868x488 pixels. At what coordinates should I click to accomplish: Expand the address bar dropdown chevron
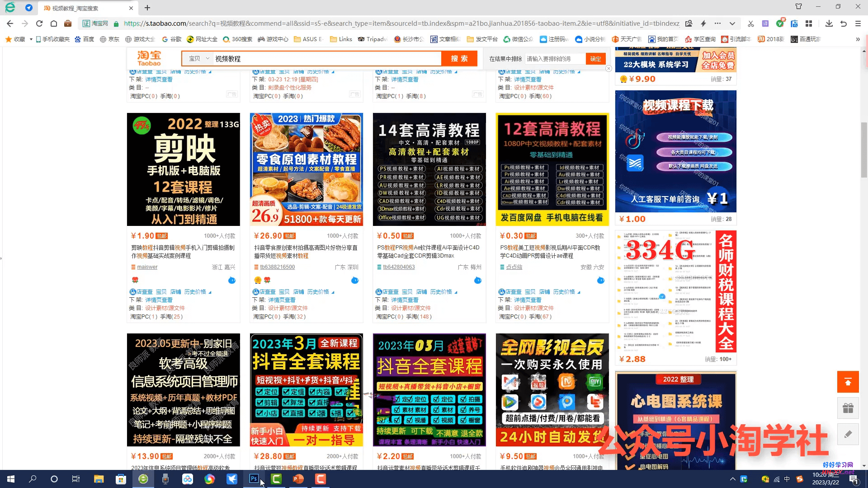tap(732, 23)
